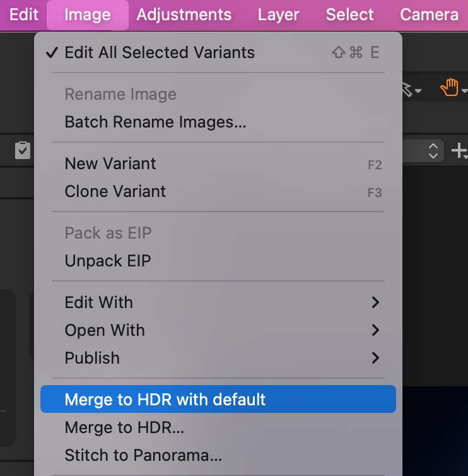Image resolution: width=468 pixels, height=476 pixels.
Task: Expand the Open With submenu
Action: (x=218, y=330)
